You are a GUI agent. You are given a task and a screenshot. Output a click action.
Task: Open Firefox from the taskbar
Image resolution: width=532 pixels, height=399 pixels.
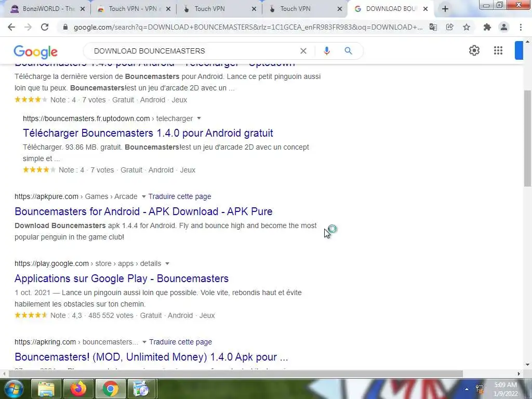[78, 389]
